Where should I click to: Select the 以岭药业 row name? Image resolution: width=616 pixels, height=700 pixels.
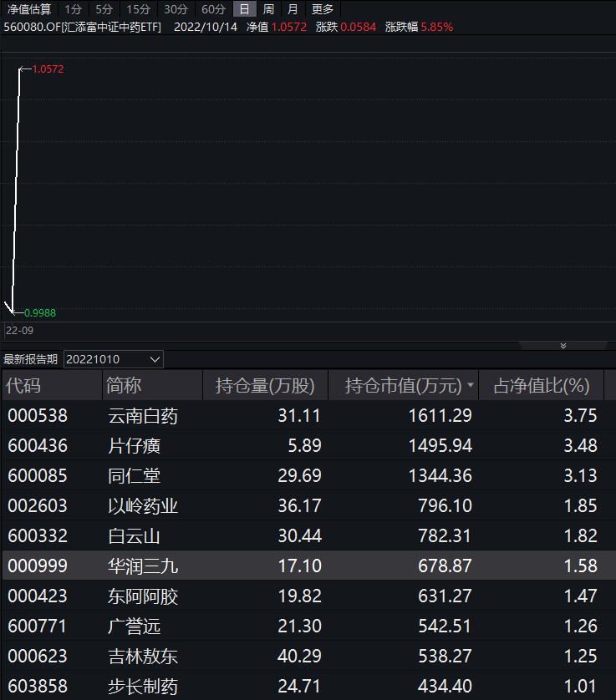pos(143,506)
